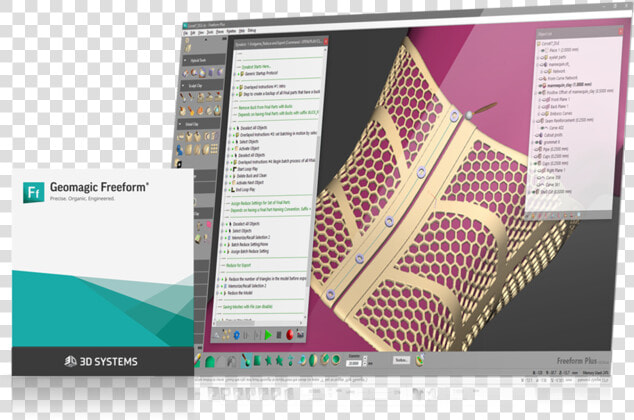Click the Pause icon in Dynabot toolbar

(x=246, y=335)
